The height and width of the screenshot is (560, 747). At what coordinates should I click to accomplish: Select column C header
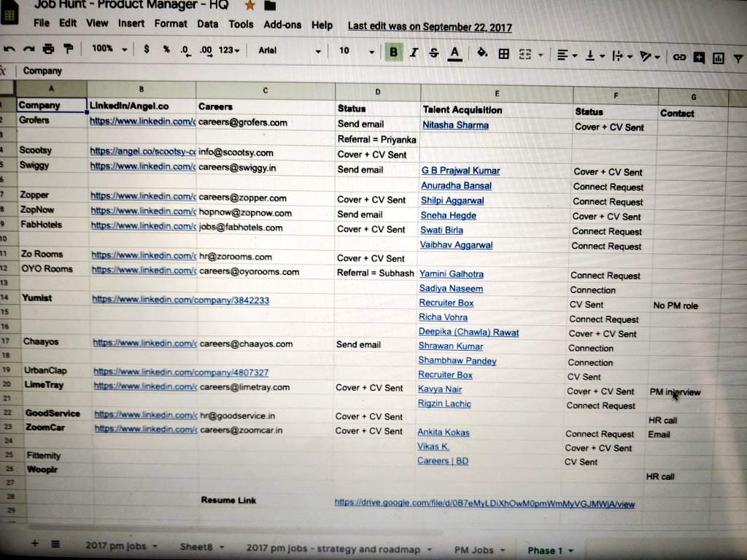[266, 90]
